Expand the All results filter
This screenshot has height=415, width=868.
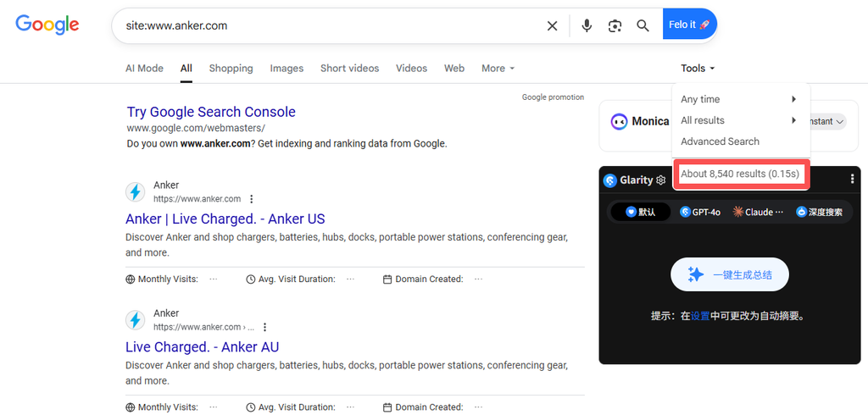point(741,120)
